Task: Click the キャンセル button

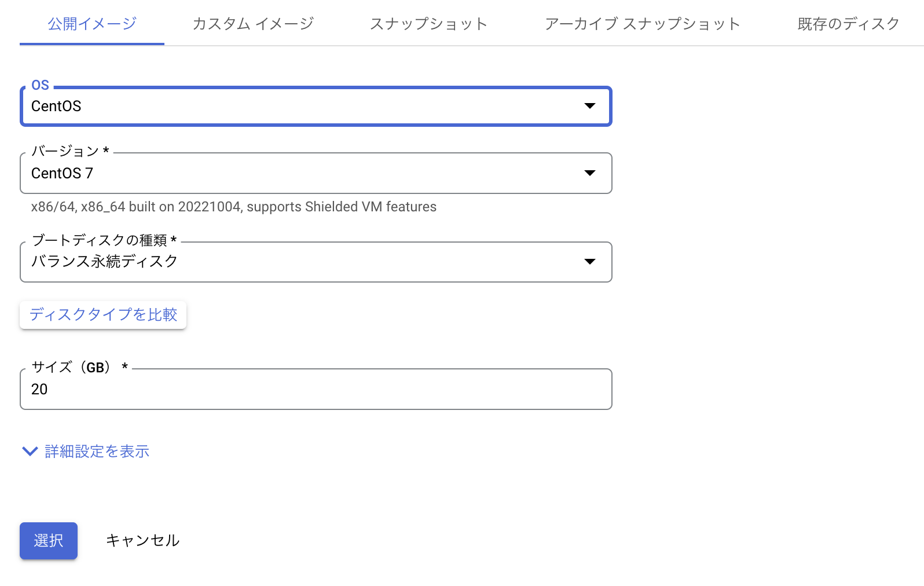Action: click(142, 540)
